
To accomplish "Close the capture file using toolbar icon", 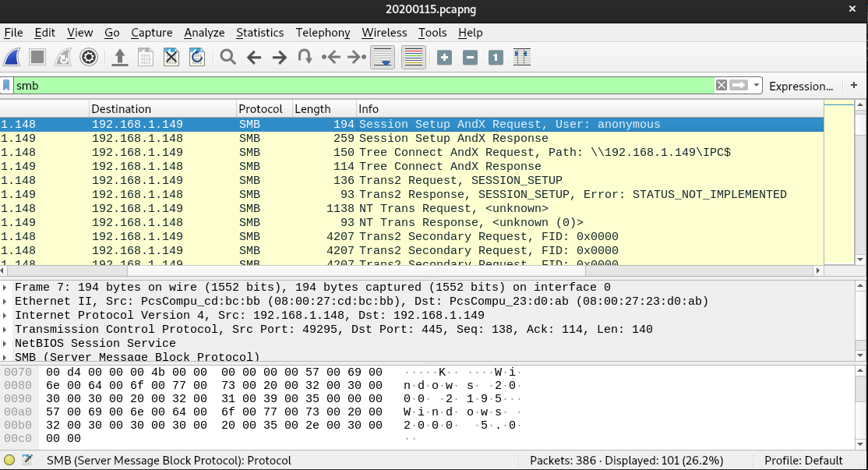I will [171, 57].
